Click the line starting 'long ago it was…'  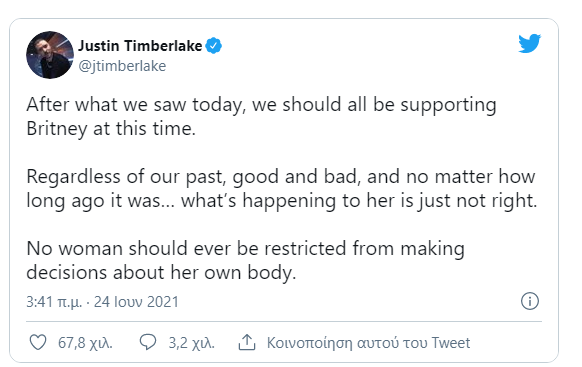tap(282, 201)
